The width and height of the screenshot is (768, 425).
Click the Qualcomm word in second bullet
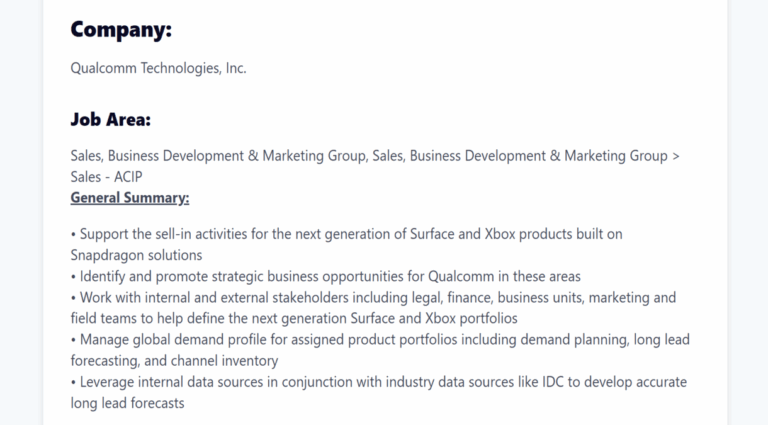[x=461, y=276]
